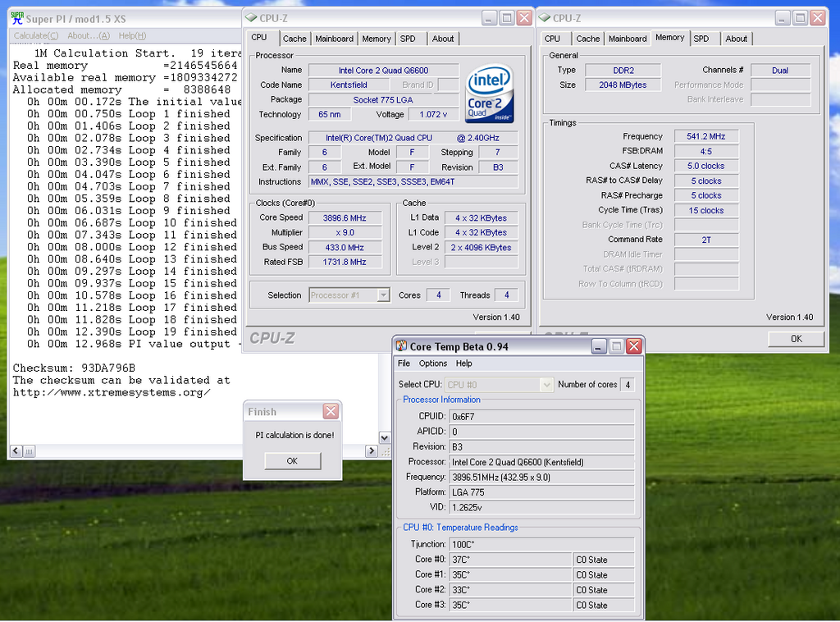Open the File menu in Core Temp
Viewport: 840px width, 622px height.
(x=404, y=364)
